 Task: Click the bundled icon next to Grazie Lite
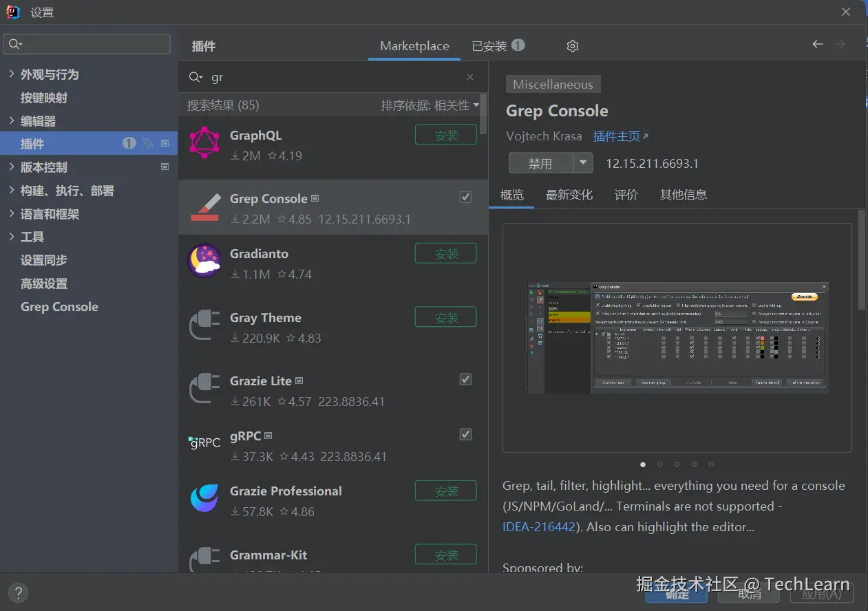[x=299, y=380]
